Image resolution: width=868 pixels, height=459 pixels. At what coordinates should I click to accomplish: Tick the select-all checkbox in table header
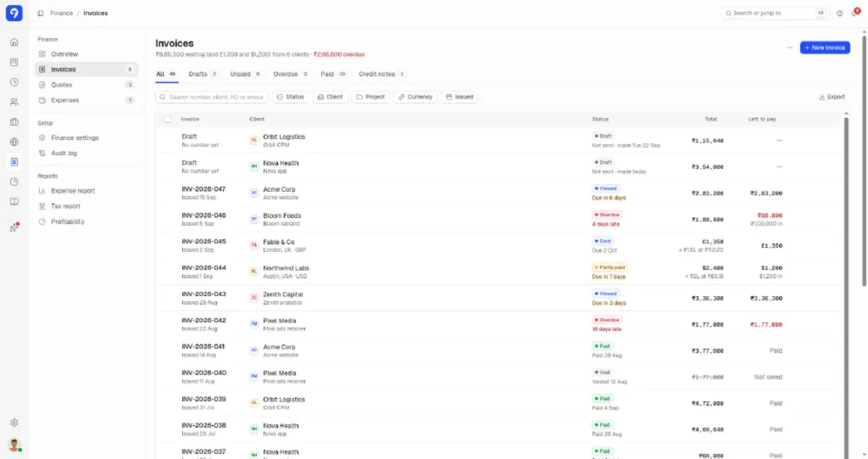168,119
